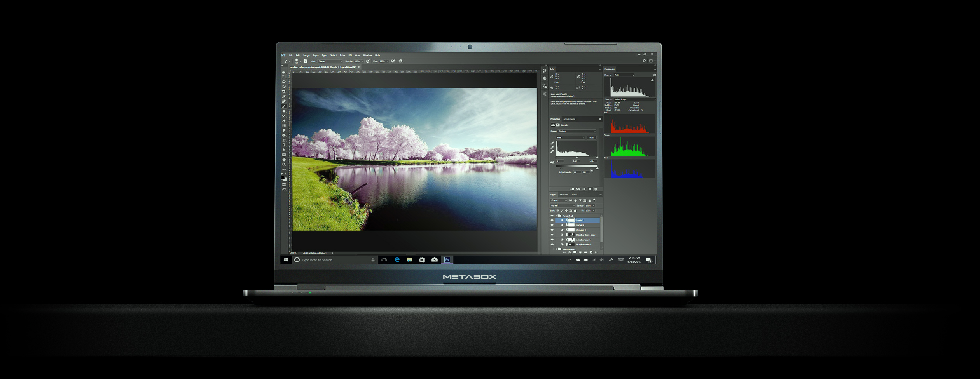980x379 pixels.
Task: Select the Rectangle shape tool
Action: tap(284, 155)
